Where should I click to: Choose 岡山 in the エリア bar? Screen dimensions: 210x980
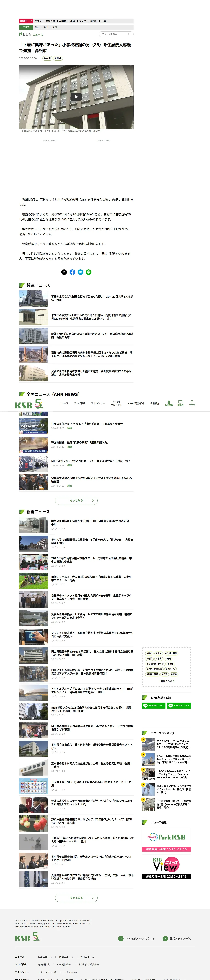(37, 27)
